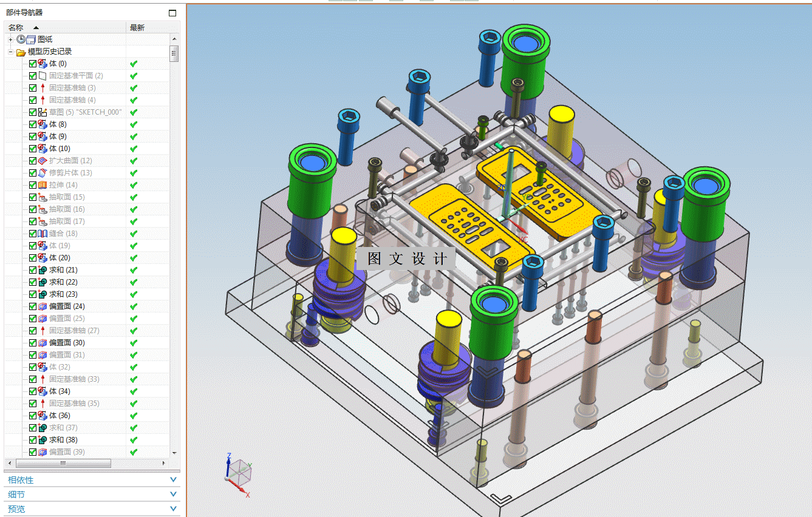812x517 pixels.
Task: Click the folder icon of 模型历史记录
Action: tap(21, 52)
